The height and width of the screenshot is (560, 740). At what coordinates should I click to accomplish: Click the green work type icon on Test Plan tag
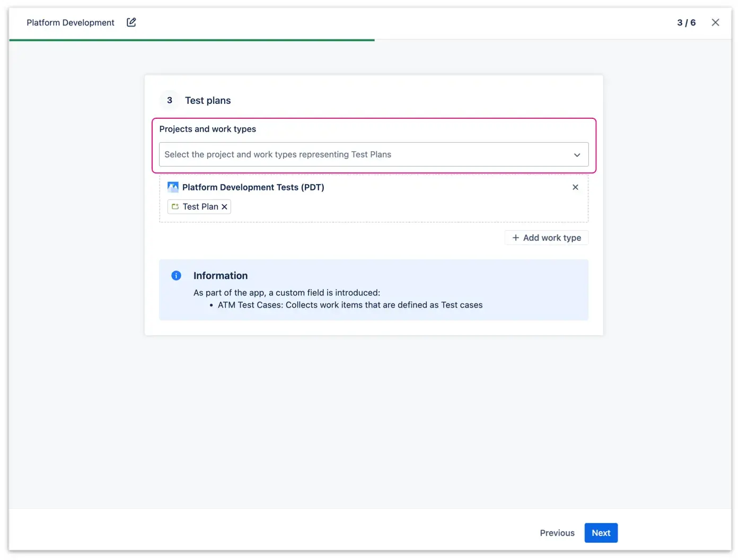coord(175,206)
